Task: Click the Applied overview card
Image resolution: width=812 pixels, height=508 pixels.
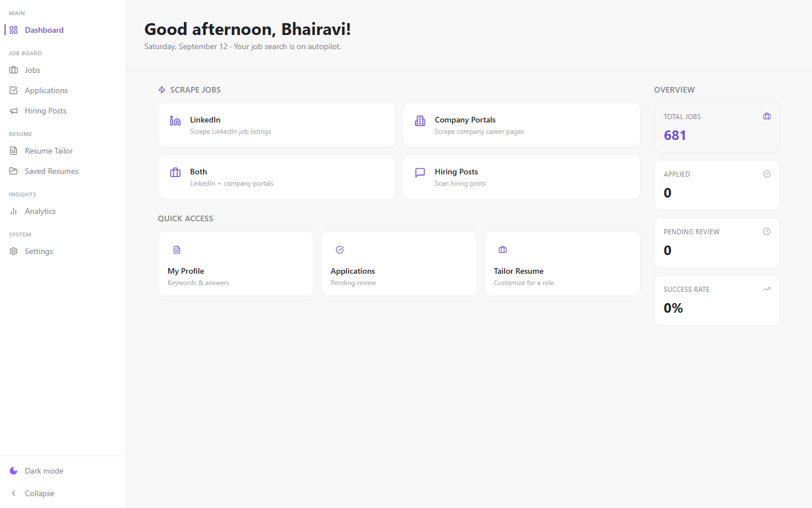Action: pyautogui.click(x=717, y=185)
